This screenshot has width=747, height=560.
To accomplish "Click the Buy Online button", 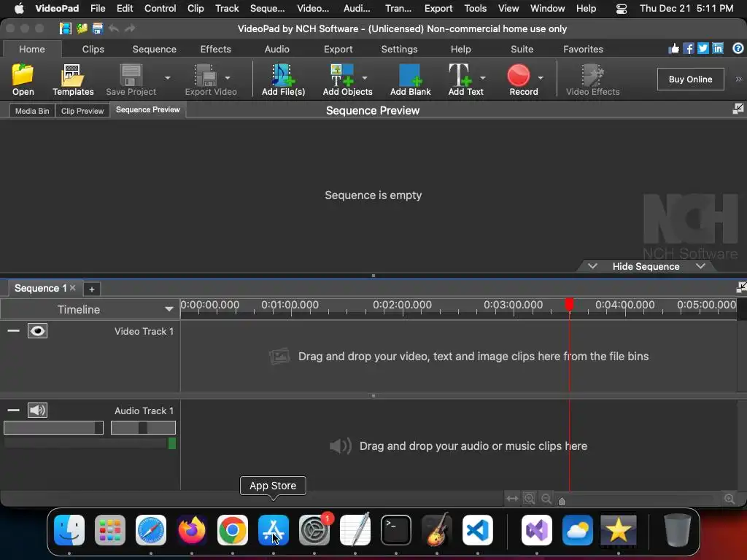I will [x=690, y=79].
